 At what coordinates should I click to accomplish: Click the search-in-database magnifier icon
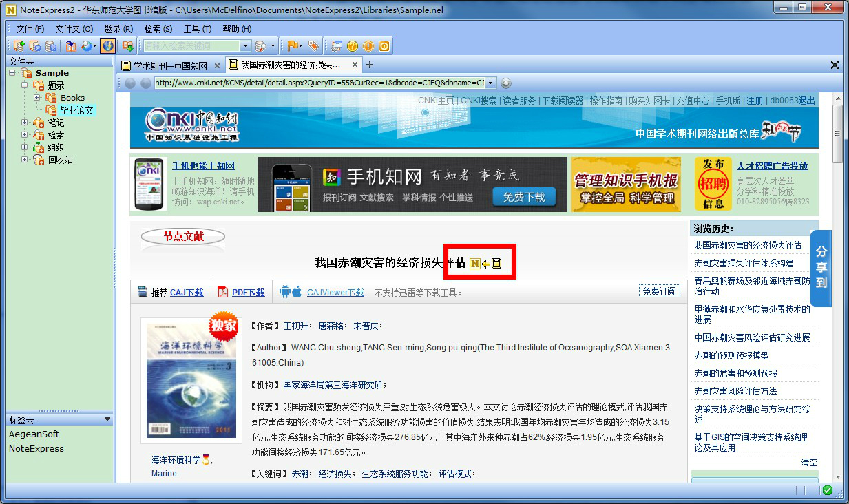click(261, 46)
